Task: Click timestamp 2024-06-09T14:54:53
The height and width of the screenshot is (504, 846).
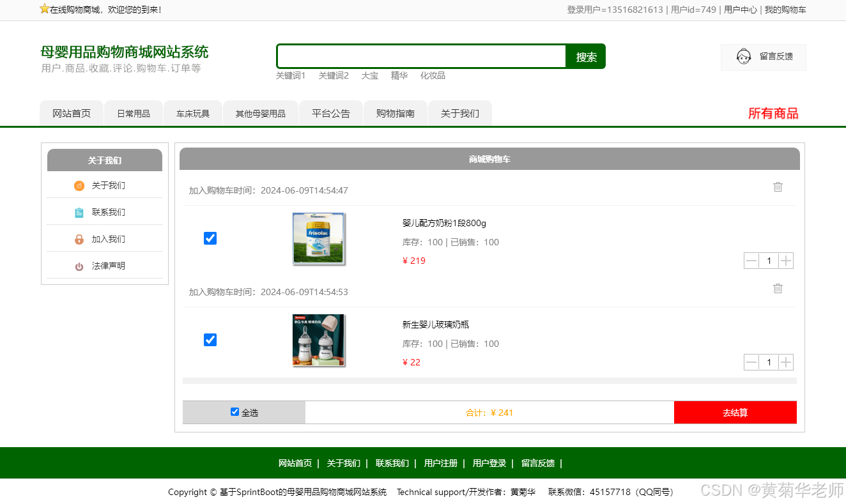Action: click(x=304, y=292)
